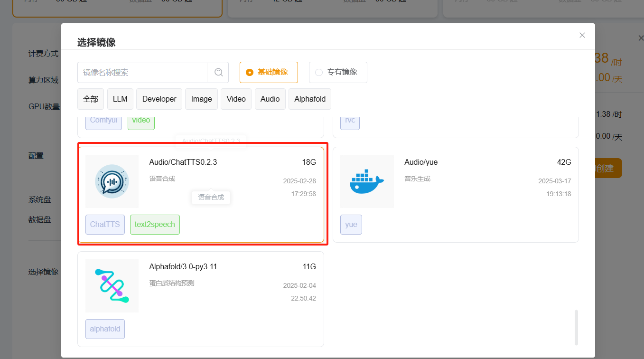Click 算力区域 label in background page
Screen dimensions: 644x359
[44, 80]
